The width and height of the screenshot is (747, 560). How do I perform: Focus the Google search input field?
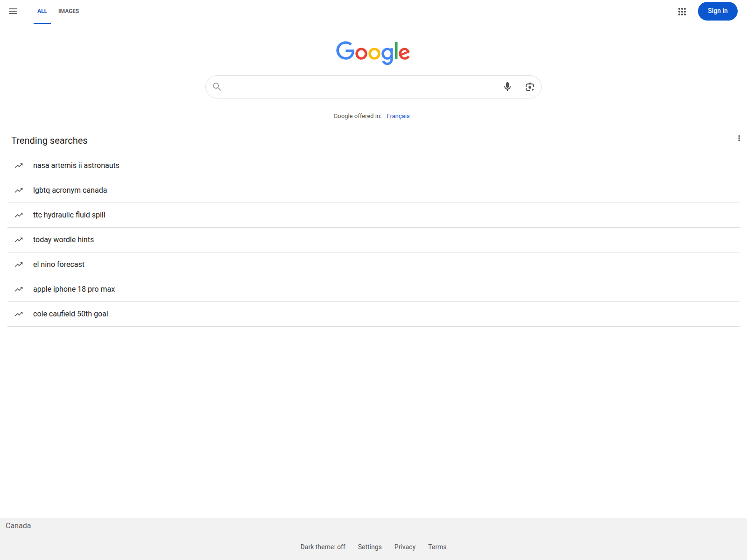(359, 87)
